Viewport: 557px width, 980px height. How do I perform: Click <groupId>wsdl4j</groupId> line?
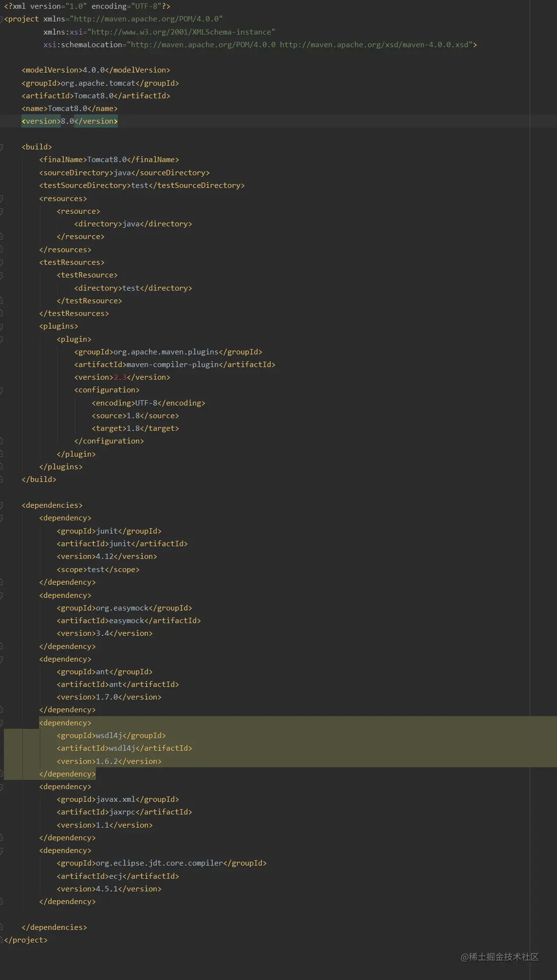111,736
